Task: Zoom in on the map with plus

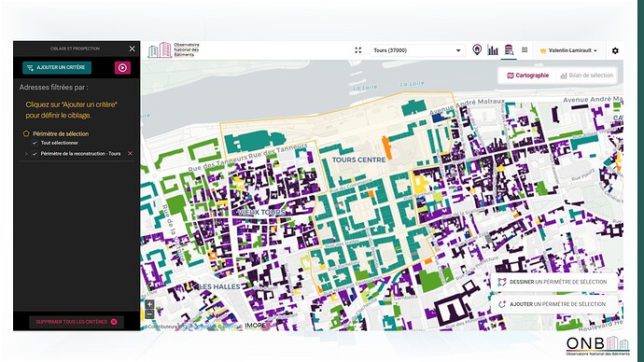Action: tap(149, 304)
